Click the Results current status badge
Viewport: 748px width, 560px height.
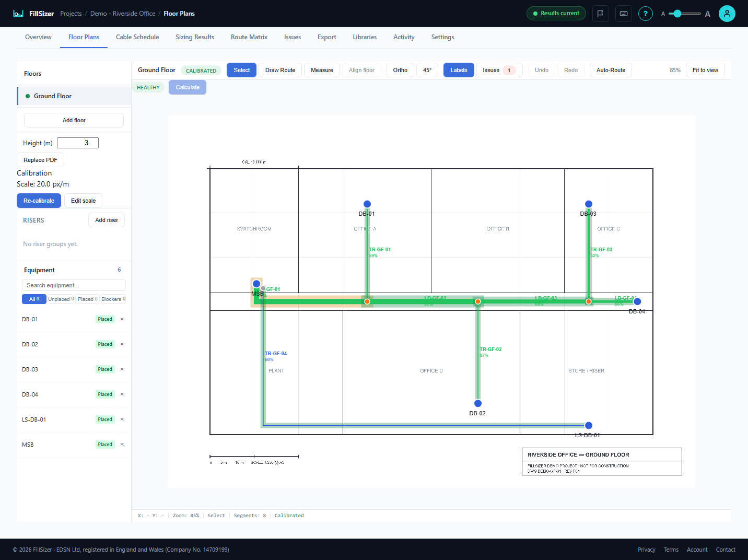tap(556, 14)
